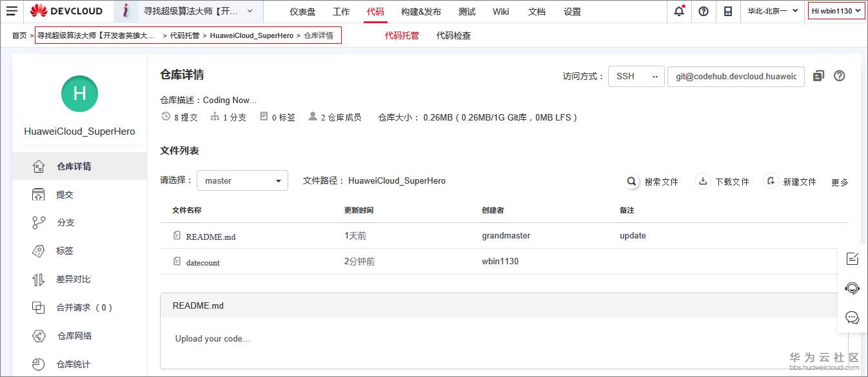Click the tags count icon
Viewport: 868px width, 377px height.
pos(264,117)
